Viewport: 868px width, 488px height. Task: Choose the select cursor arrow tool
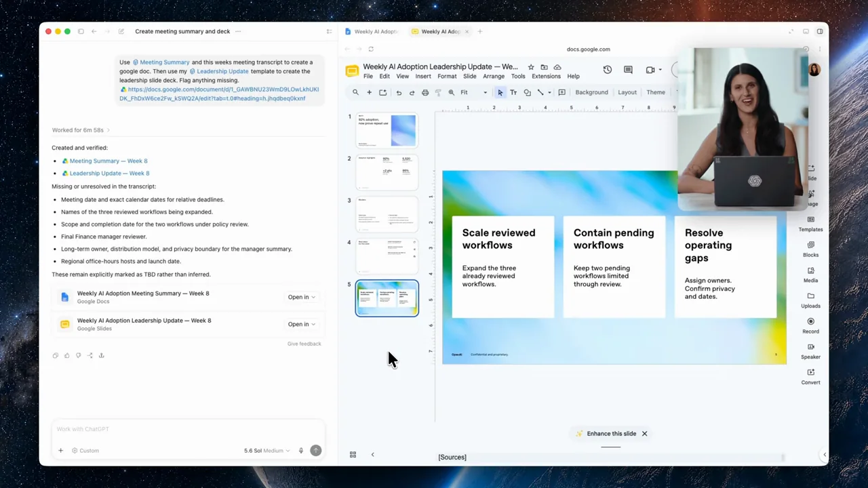pyautogui.click(x=500, y=92)
